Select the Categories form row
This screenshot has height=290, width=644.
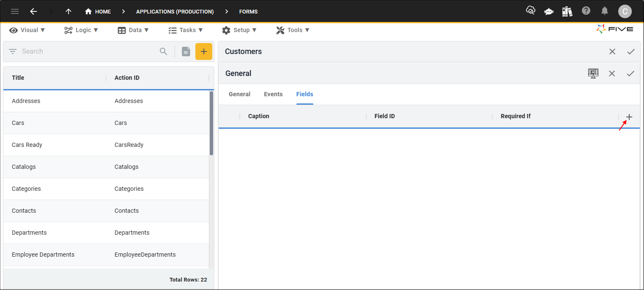[x=106, y=189]
